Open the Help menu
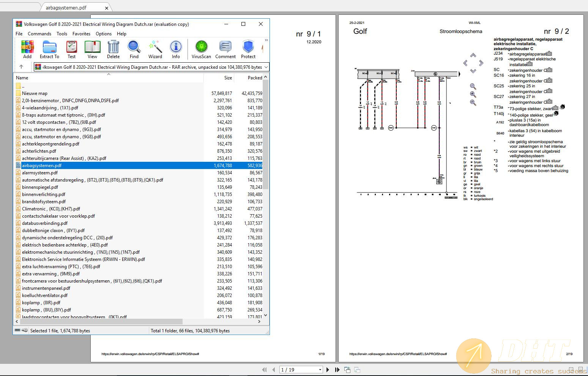This screenshot has width=588, height=376. coord(121,33)
